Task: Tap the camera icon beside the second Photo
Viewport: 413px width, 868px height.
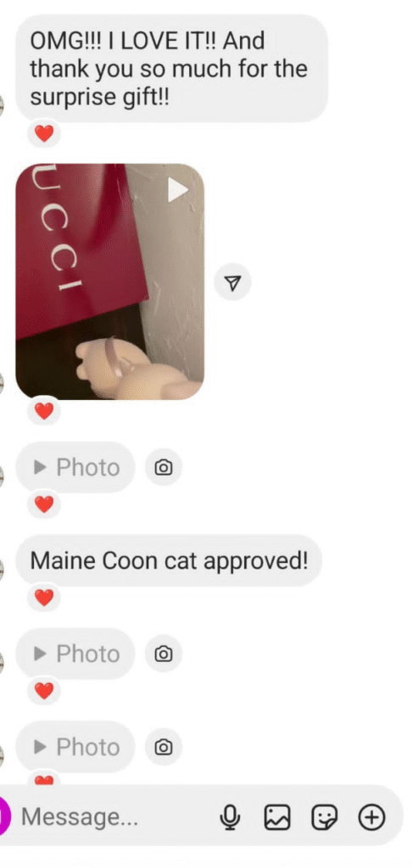Action: click(x=164, y=654)
